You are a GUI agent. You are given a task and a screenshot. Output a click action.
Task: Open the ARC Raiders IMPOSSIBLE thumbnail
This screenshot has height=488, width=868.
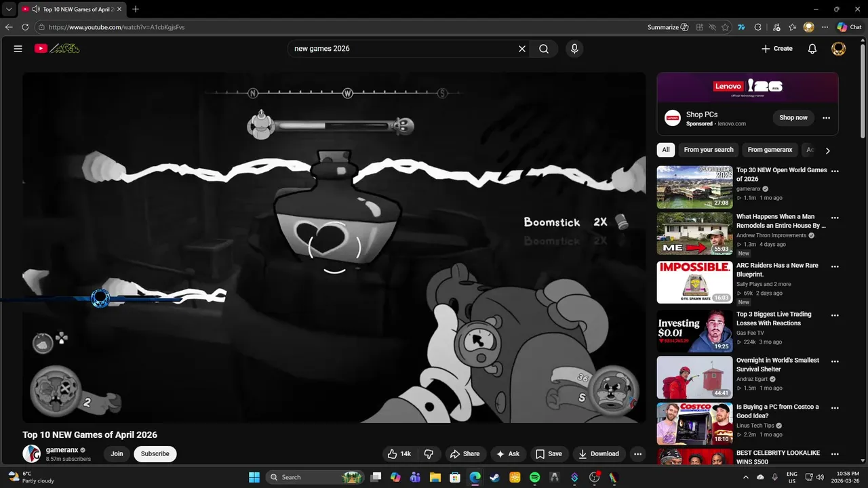click(694, 283)
